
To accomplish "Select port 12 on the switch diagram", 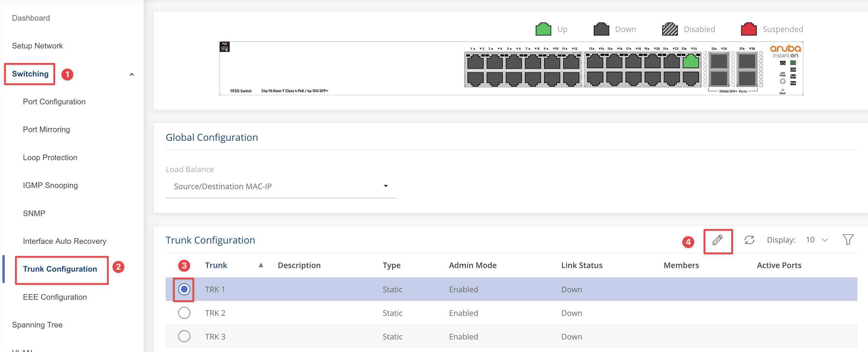I will coord(571,79).
